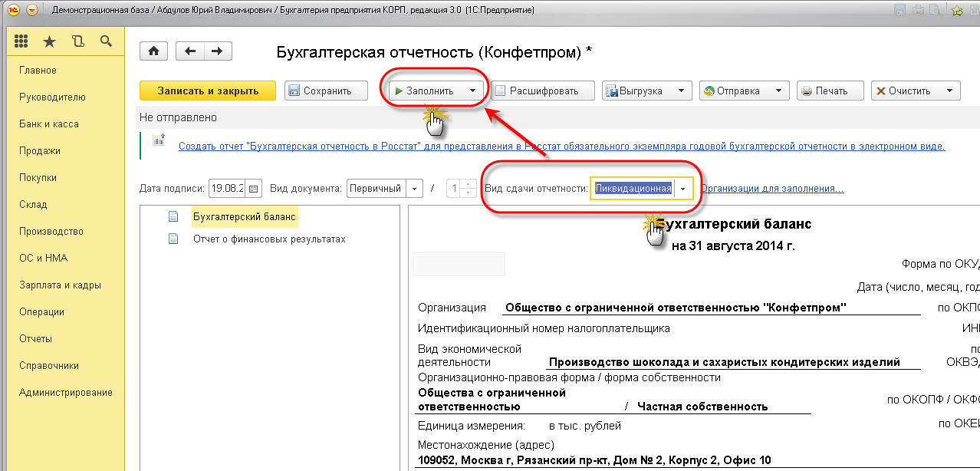980x471 pixels.
Task: Open the Справочники section
Action: coord(49,365)
